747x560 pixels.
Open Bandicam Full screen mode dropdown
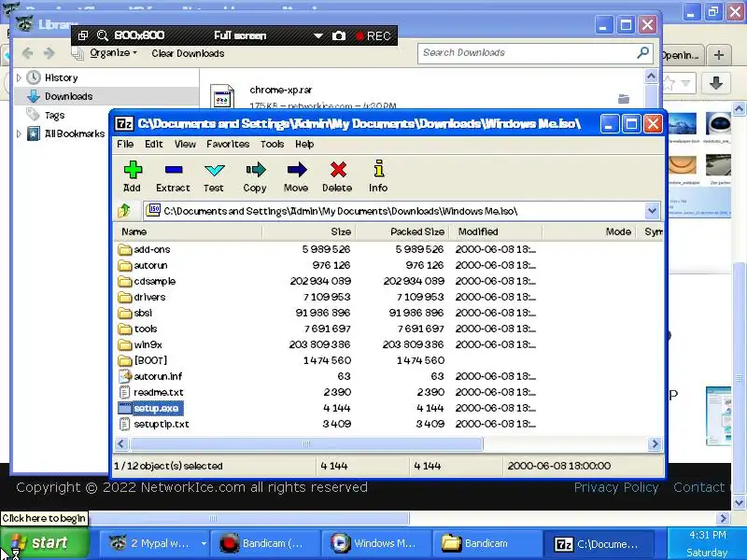tap(317, 36)
